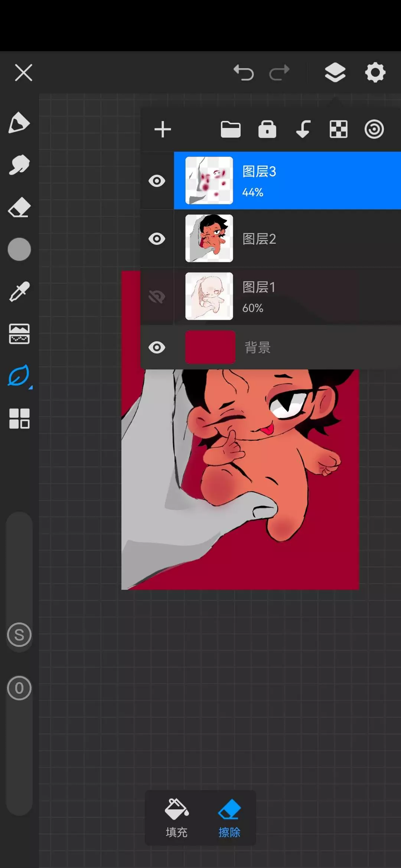Viewport: 401px width, 868px height.
Task: Expand the active leaf tool options
Action: tap(19, 376)
